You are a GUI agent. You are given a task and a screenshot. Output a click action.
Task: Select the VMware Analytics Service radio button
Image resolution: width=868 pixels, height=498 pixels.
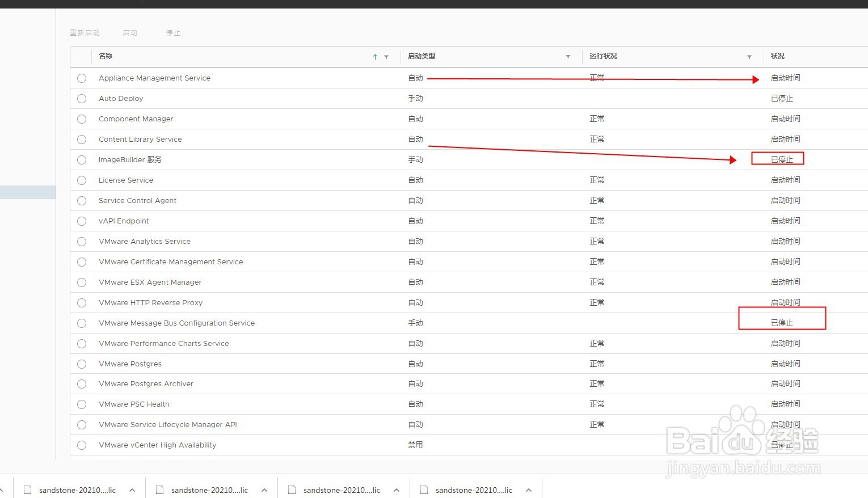pyautogui.click(x=82, y=242)
